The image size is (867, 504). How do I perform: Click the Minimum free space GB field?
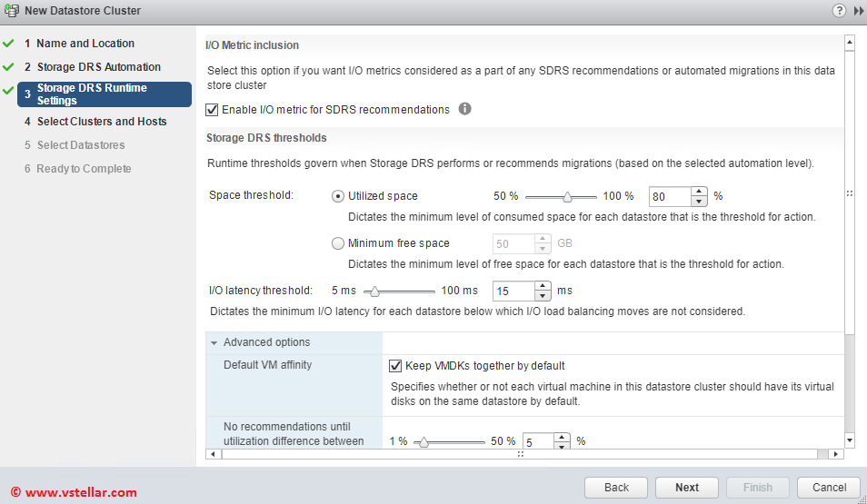[513, 243]
